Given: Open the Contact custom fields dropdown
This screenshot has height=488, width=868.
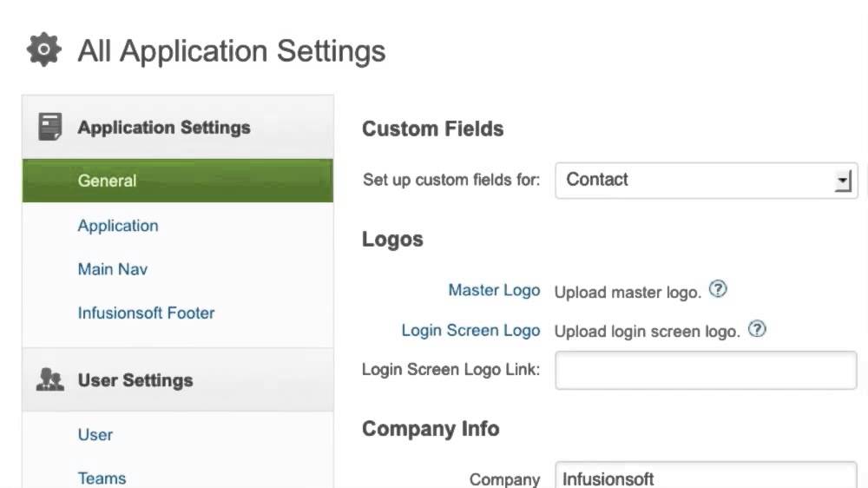Looking at the screenshot, I should pyautogui.click(x=707, y=181).
